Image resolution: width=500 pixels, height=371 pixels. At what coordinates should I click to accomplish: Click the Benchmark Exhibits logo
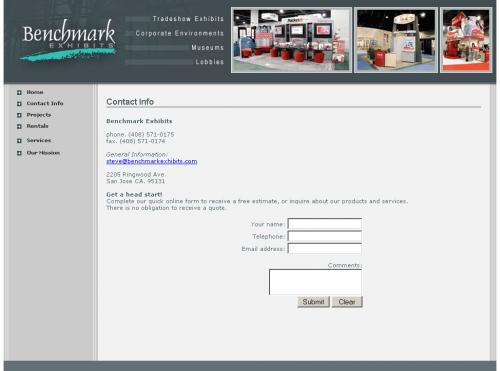[x=68, y=40]
